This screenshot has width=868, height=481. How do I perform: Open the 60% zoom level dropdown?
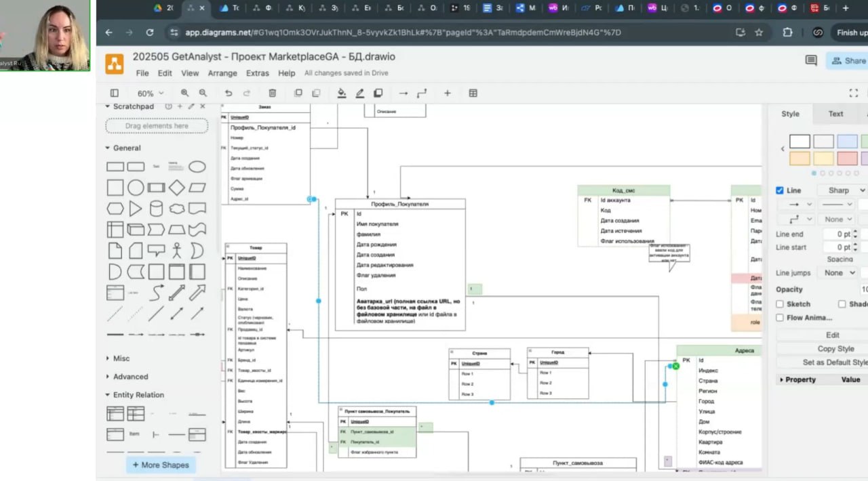(x=150, y=93)
